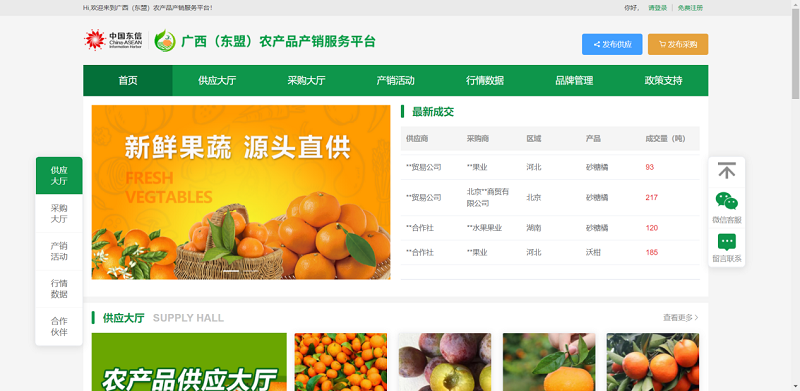Open 政策支持 in the navigation bar
800x391 pixels.
[663, 81]
